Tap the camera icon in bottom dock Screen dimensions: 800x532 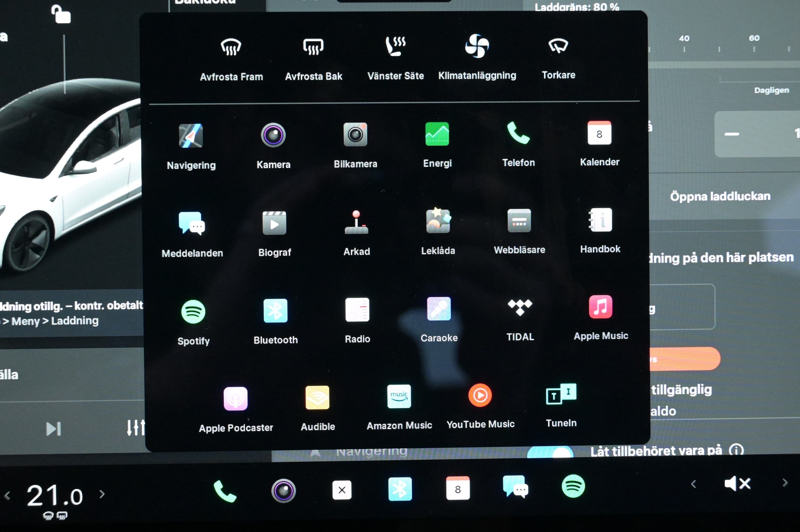284,490
